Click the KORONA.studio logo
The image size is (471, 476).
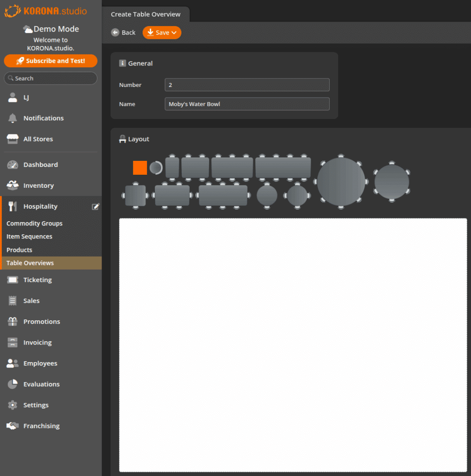pos(46,11)
